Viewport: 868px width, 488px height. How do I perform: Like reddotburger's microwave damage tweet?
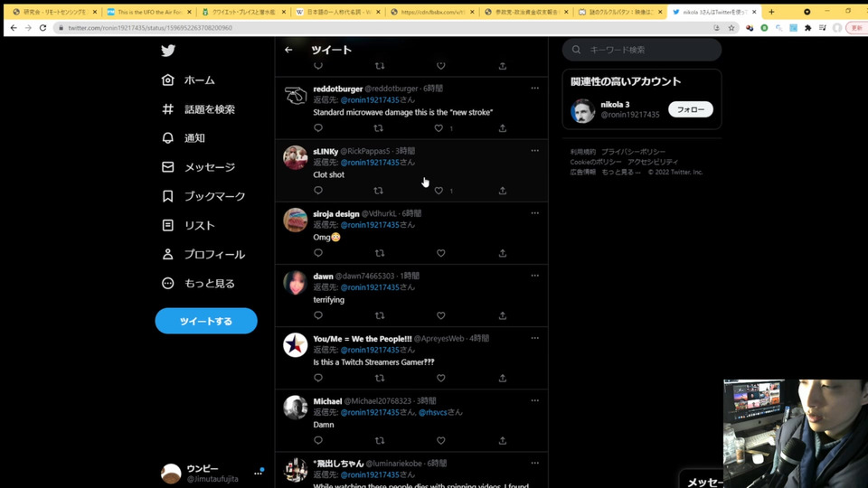[439, 128]
